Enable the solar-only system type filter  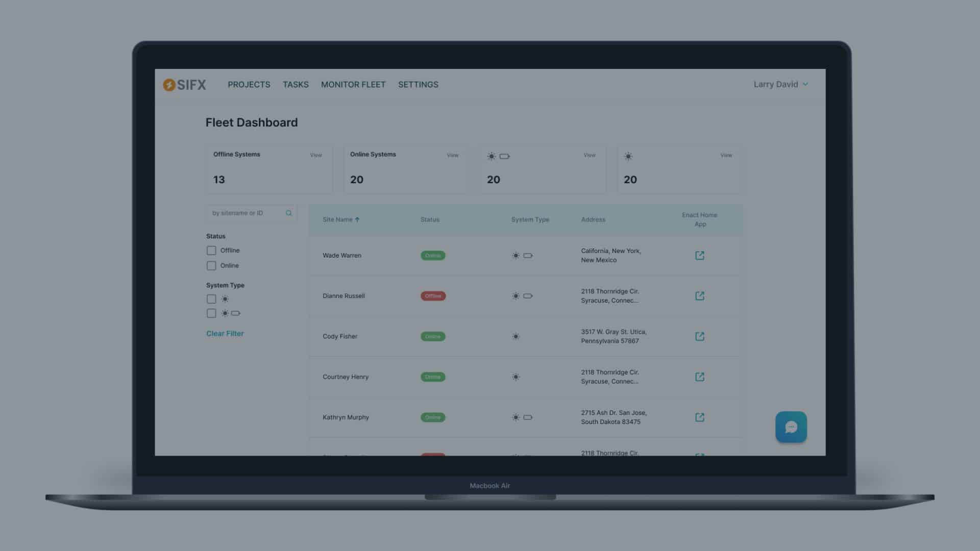[x=211, y=299]
